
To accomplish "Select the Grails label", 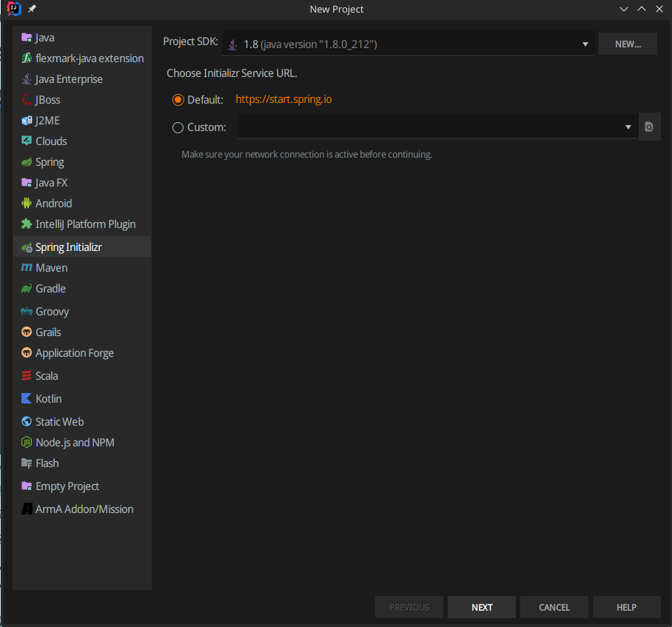I will [x=48, y=332].
